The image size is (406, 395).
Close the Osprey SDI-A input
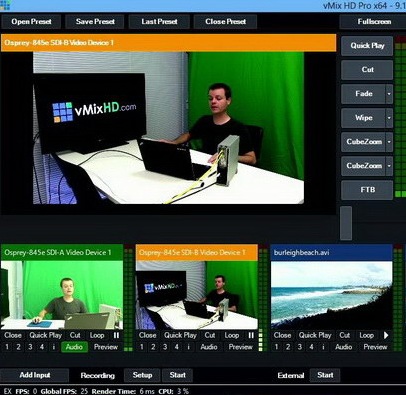point(13,335)
